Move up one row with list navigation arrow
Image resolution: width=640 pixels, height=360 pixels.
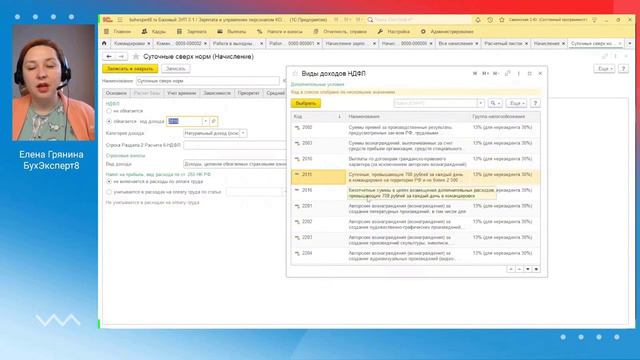[x=519, y=269]
